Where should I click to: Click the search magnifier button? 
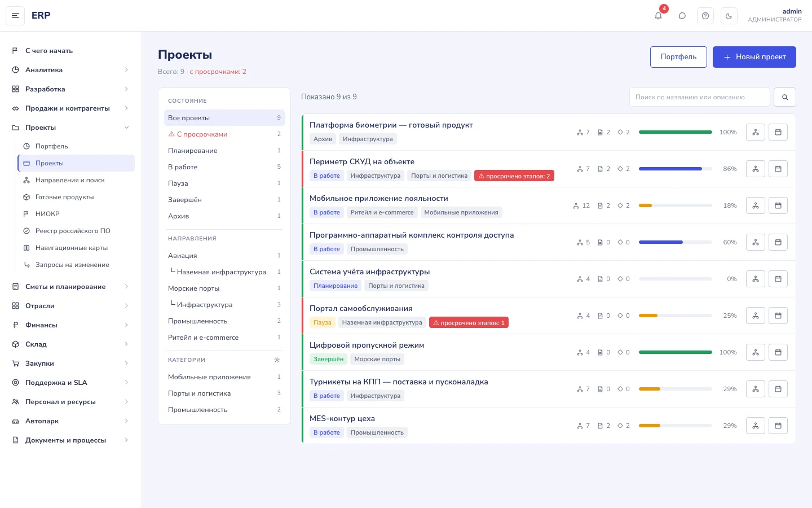click(785, 97)
